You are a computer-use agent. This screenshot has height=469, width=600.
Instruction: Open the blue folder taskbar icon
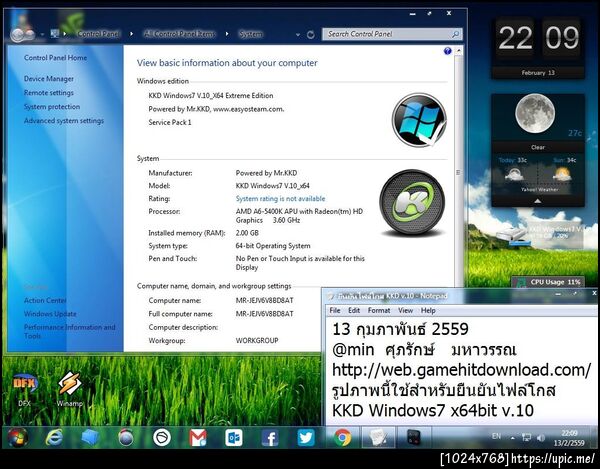click(x=90, y=438)
